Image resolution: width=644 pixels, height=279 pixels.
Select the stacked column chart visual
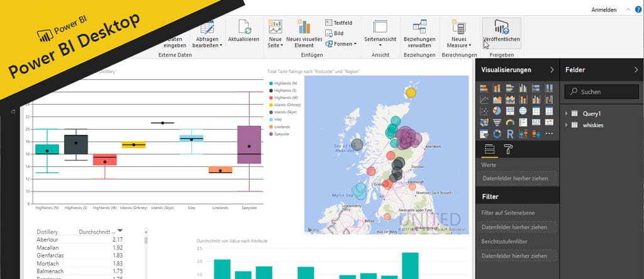click(497, 88)
